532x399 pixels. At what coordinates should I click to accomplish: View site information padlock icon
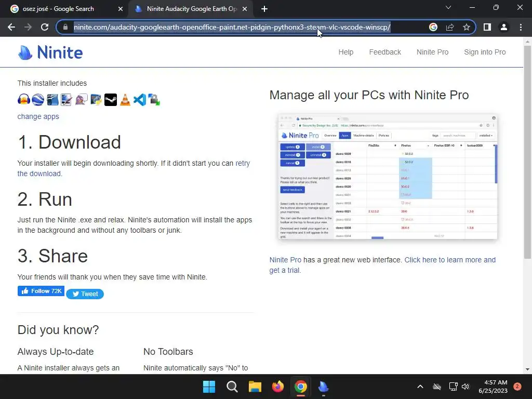click(65, 27)
